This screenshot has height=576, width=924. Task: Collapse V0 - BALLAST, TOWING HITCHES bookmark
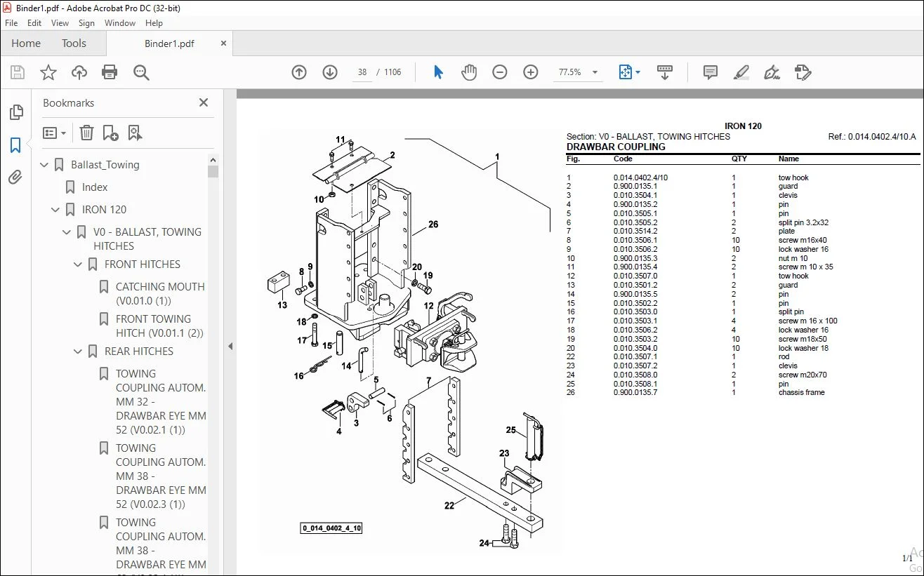(67, 232)
